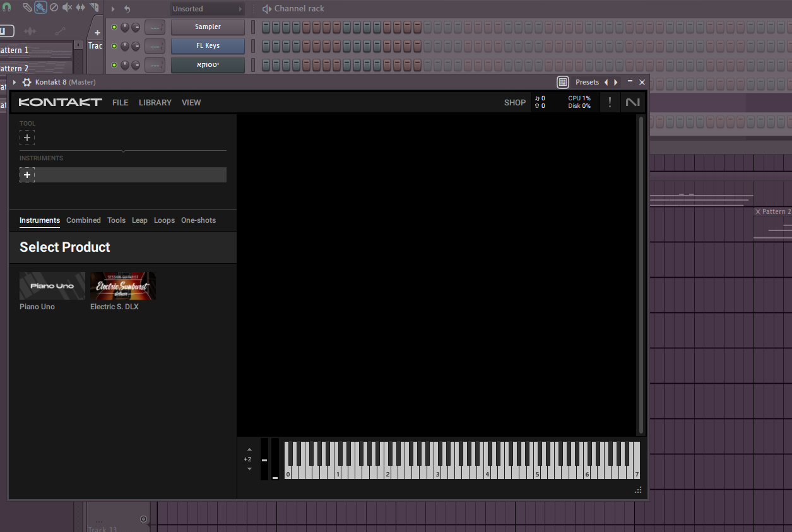The image size is (792, 532).
Task: Open the Kontakt SHOP link
Action: pyautogui.click(x=515, y=102)
